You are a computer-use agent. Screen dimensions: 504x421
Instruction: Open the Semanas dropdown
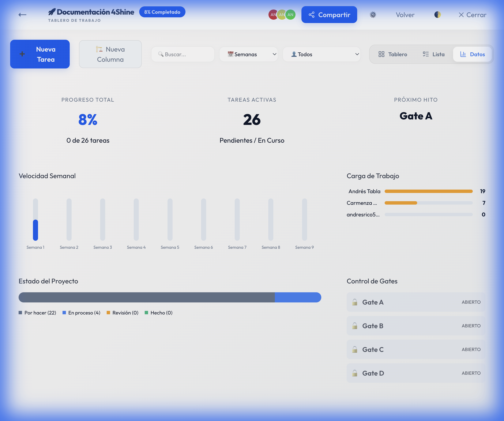pos(248,54)
